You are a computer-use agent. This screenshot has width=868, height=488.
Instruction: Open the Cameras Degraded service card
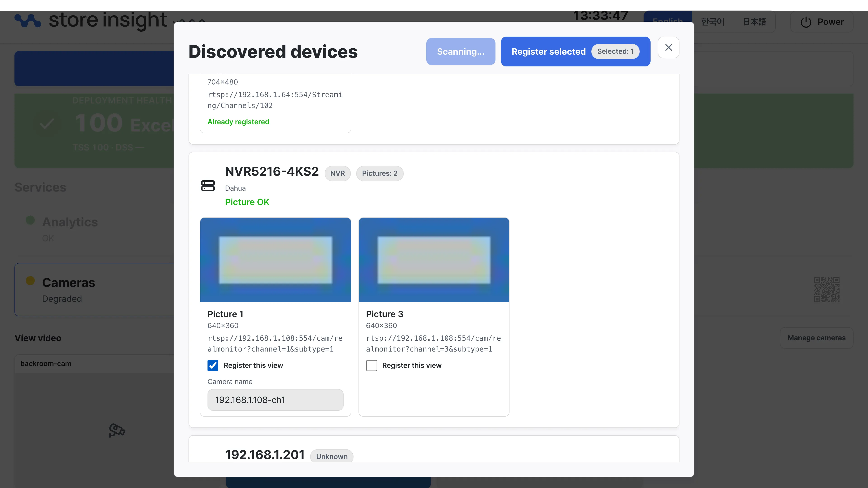click(94, 290)
